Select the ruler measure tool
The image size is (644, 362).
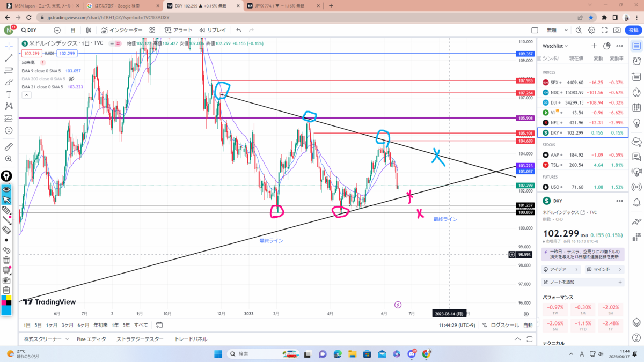point(9,146)
